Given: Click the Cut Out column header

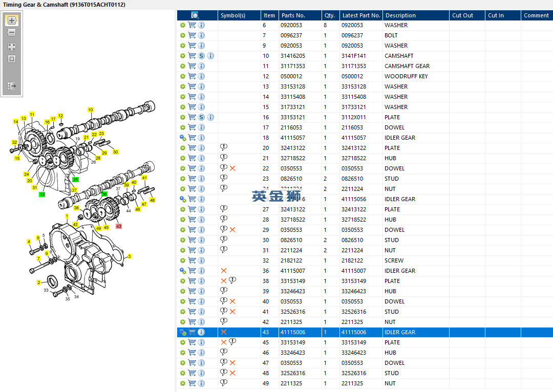Looking at the screenshot, I should click(x=467, y=15).
